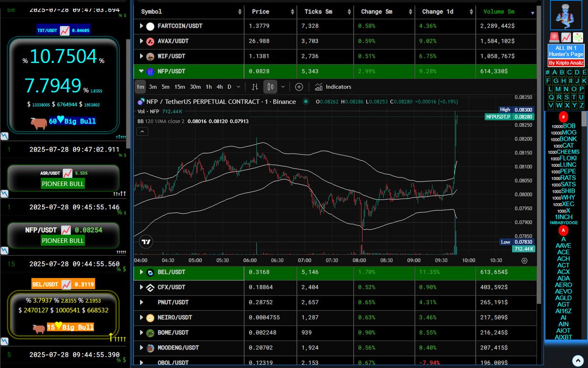Click the red A circle in coin list

tap(563, 231)
